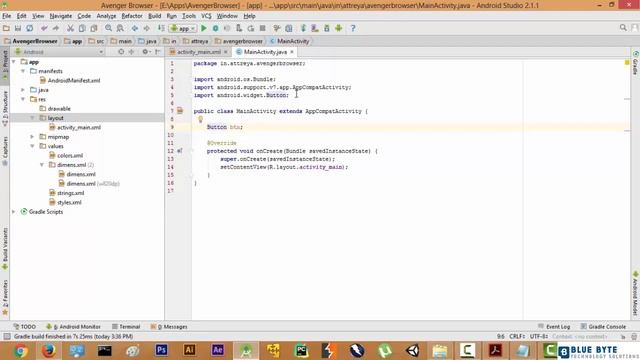Image resolution: width=640 pixels, height=360 pixels.
Task: Click the Paste toolbar icon
Action: (94, 28)
